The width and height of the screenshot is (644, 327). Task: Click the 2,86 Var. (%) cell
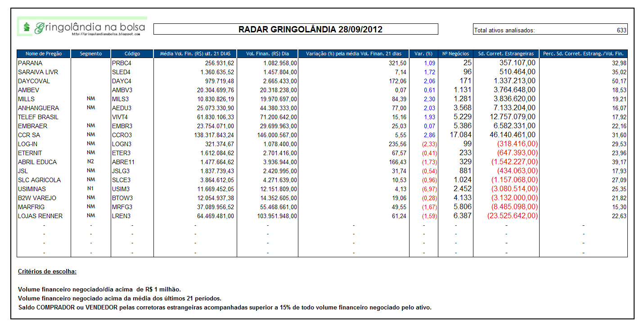pos(430,135)
